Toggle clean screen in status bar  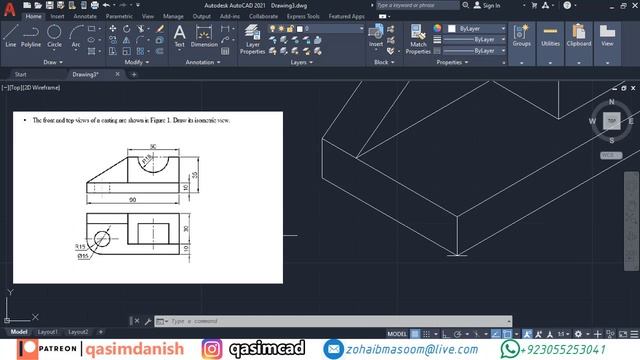click(x=623, y=334)
